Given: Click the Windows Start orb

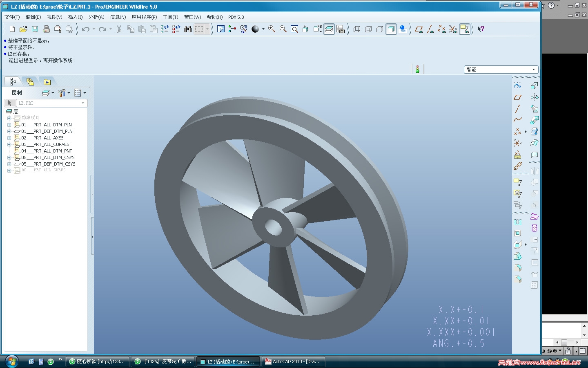Looking at the screenshot, I should (11, 361).
